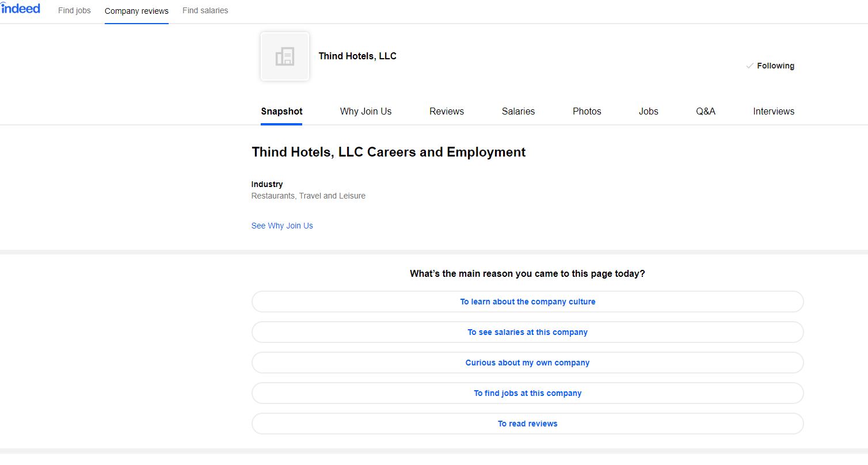Open the Salaries tab
Screen dimensions: 868x465
(x=518, y=112)
